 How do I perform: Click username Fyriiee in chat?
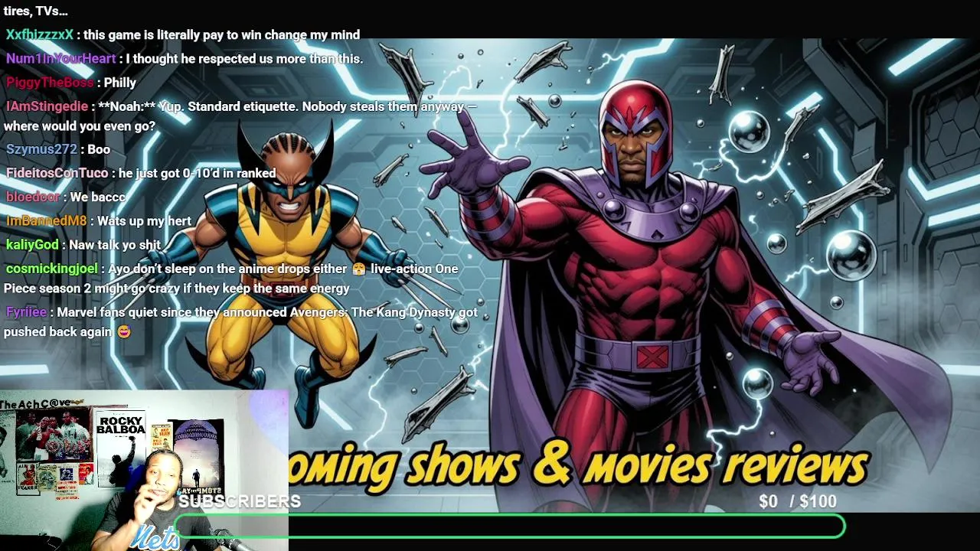tap(27, 312)
